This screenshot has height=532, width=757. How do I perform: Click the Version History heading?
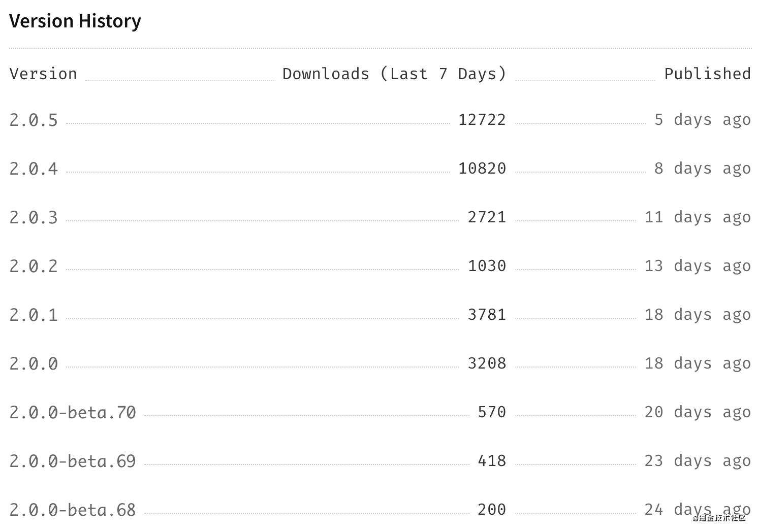coord(75,21)
